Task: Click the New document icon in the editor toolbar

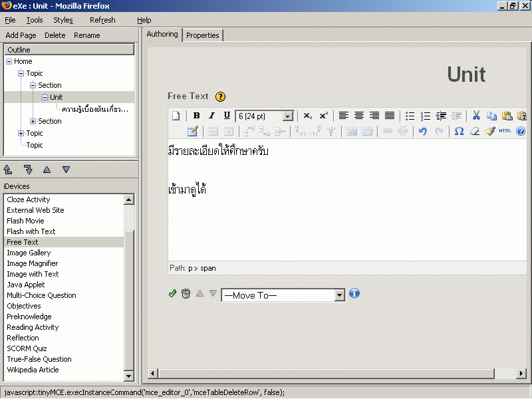Action: pyautogui.click(x=176, y=116)
